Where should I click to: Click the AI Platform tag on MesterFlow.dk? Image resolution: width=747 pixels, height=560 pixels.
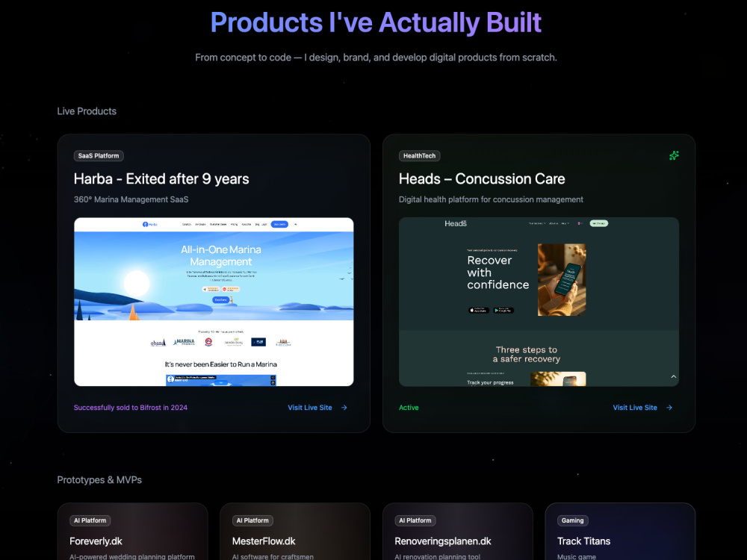coord(252,520)
